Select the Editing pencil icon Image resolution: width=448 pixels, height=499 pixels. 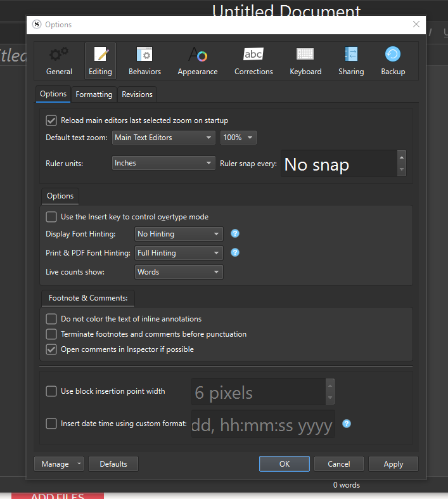click(101, 55)
